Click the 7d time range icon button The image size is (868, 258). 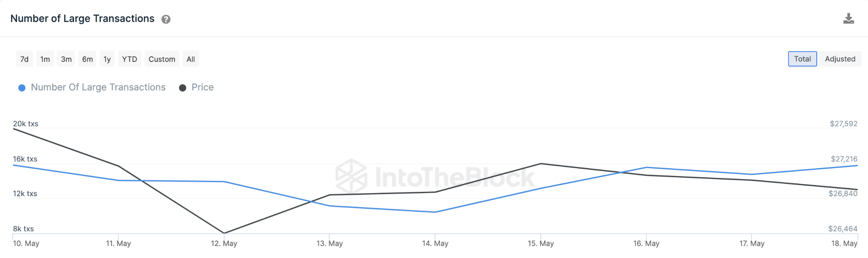click(23, 59)
